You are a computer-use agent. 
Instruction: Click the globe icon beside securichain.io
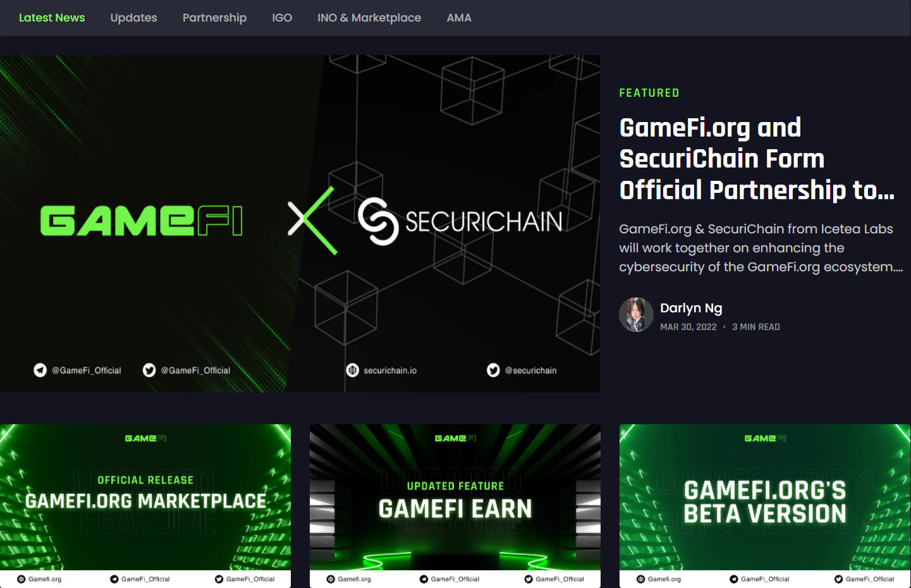pyautogui.click(x=353, y=371)
